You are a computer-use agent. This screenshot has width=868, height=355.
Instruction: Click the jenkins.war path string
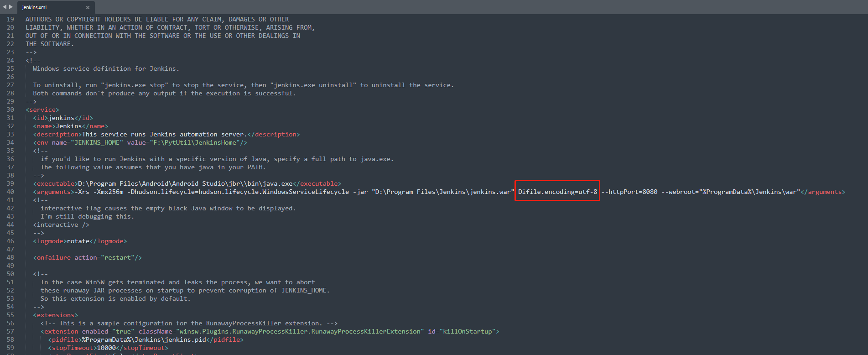coord(443,192)
